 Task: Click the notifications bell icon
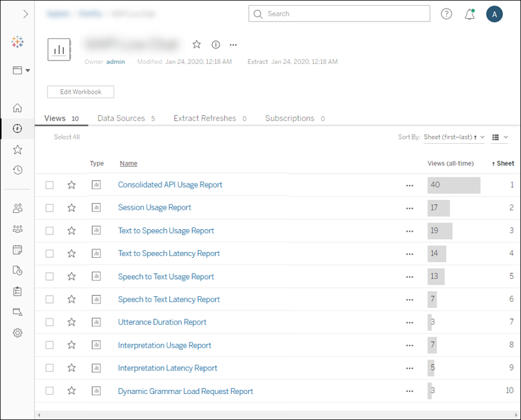tap(470, 14)
